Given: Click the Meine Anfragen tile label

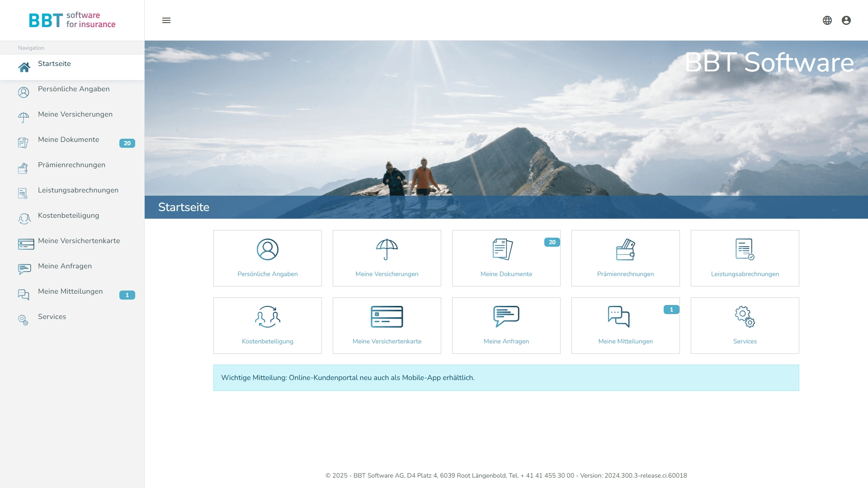Looking at the screenshot, I should tap(506, 341).
